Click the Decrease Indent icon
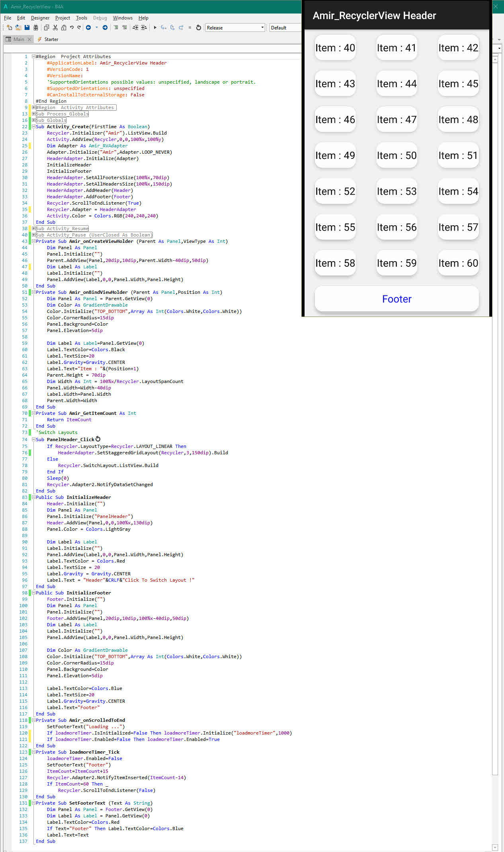This screenshot has height=852, width=504. click(x=135, y=27)
